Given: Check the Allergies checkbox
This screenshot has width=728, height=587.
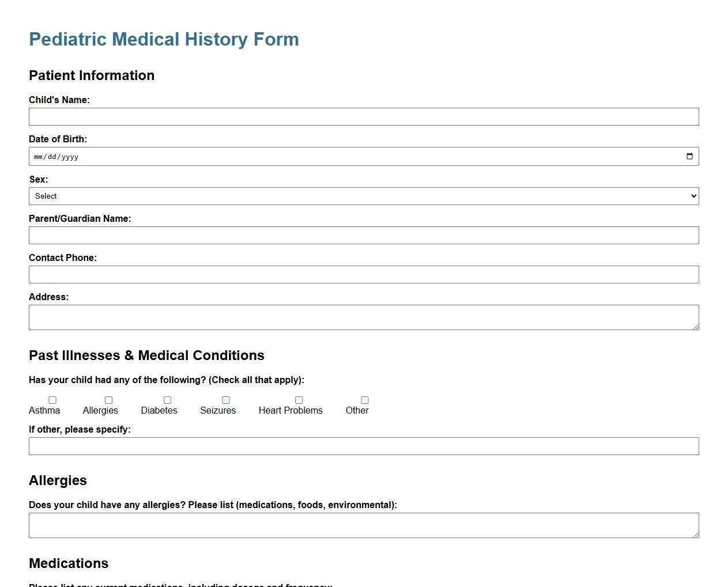Looking at the screenshot, I should (x=108, y=400).
